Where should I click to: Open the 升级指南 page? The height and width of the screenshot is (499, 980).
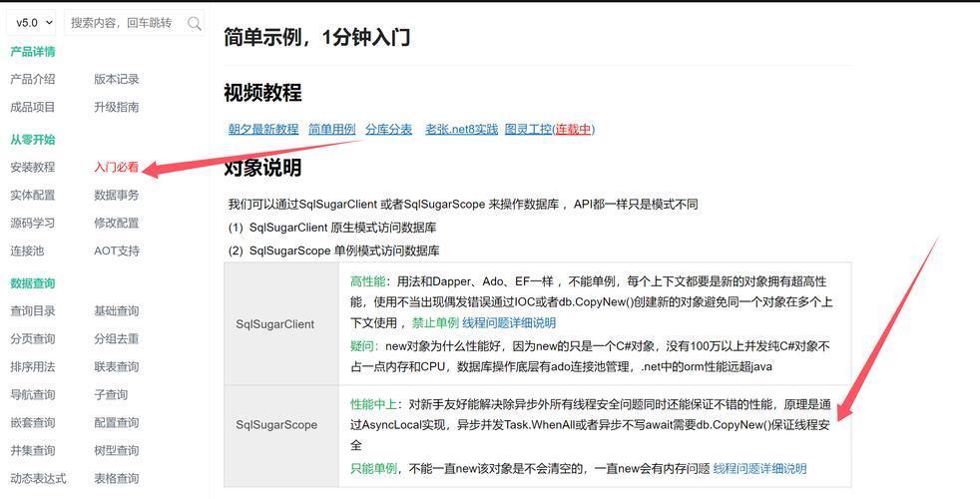[116, 107]
